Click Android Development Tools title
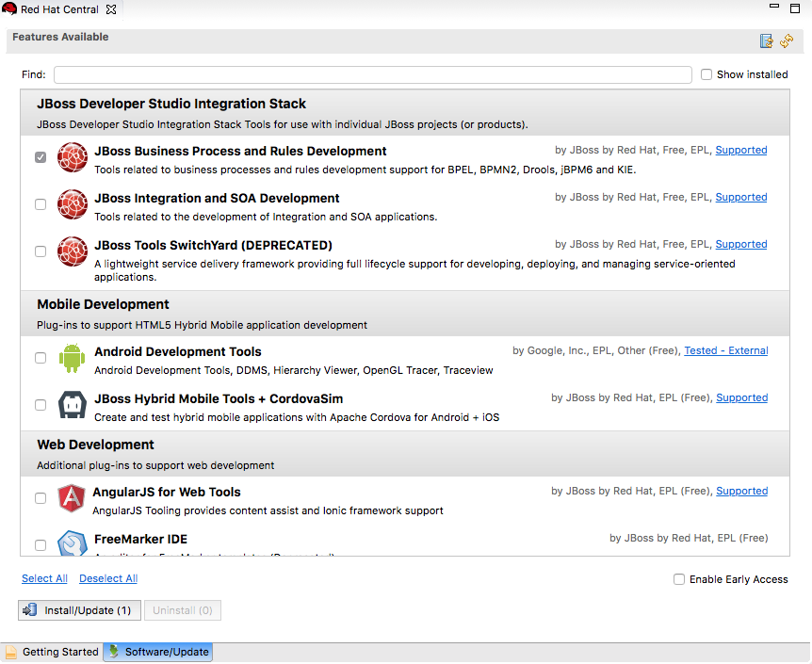812x664 pixels. (x=178, y=352)
